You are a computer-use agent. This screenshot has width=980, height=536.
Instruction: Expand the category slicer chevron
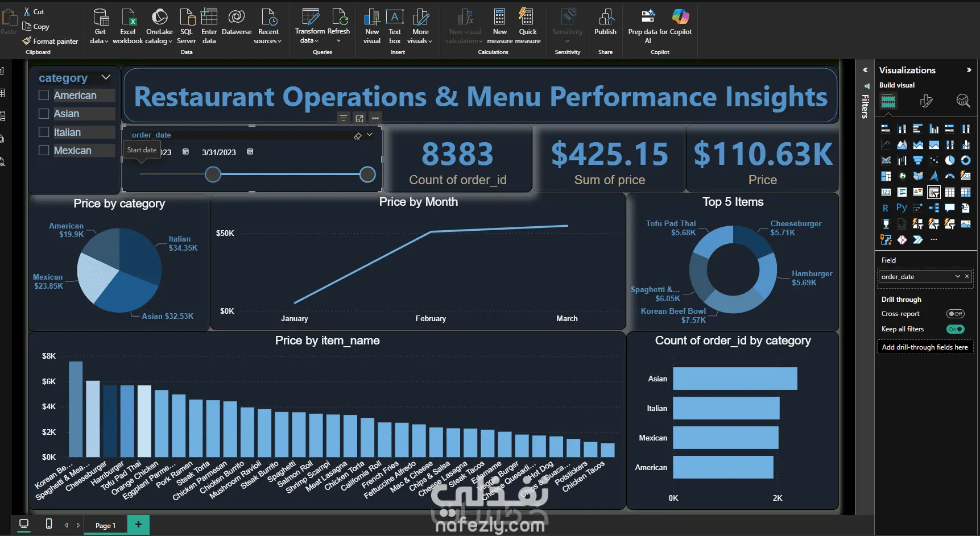click(x=106, y=77)
